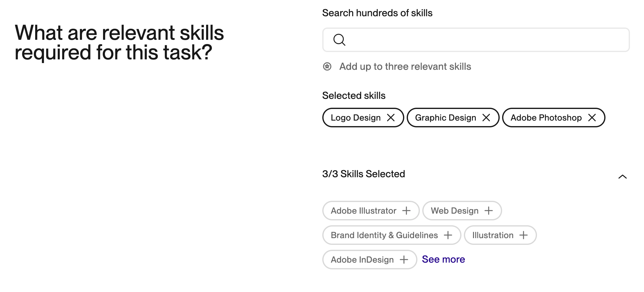Select the Logo Design chip label
Image resolution: width=644 pixels, height=292 pixels.
(356, 118)
